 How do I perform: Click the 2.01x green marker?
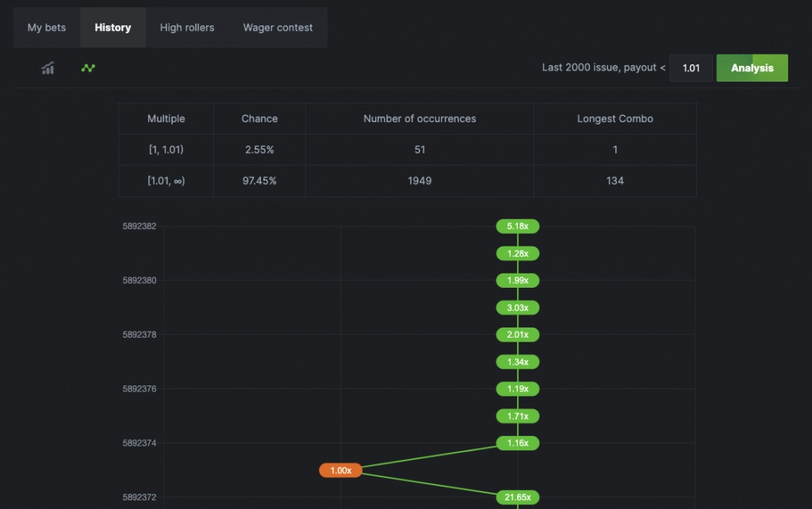pyautogui.click(x=518, y=335)
